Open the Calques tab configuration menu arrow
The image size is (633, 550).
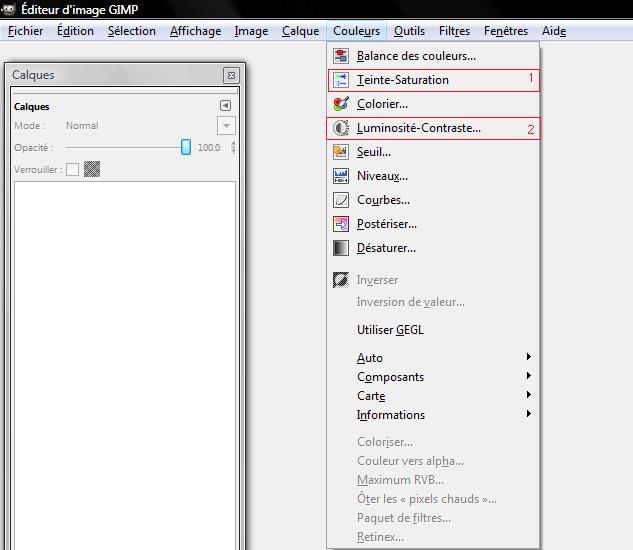point(225,106)
